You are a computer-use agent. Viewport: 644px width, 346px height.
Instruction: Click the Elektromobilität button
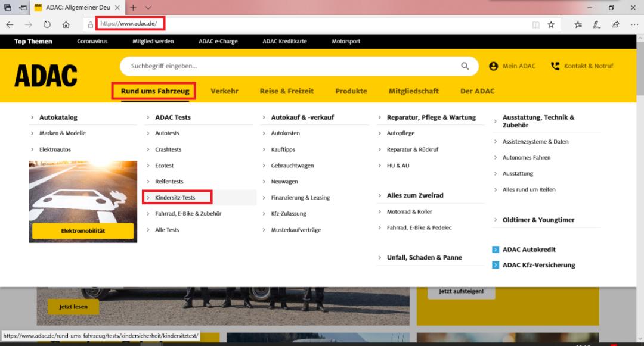83,231
